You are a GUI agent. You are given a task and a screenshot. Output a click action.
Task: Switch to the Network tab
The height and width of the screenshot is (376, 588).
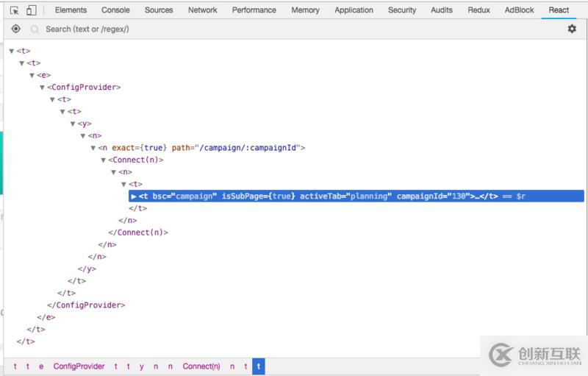pos(202,10)
